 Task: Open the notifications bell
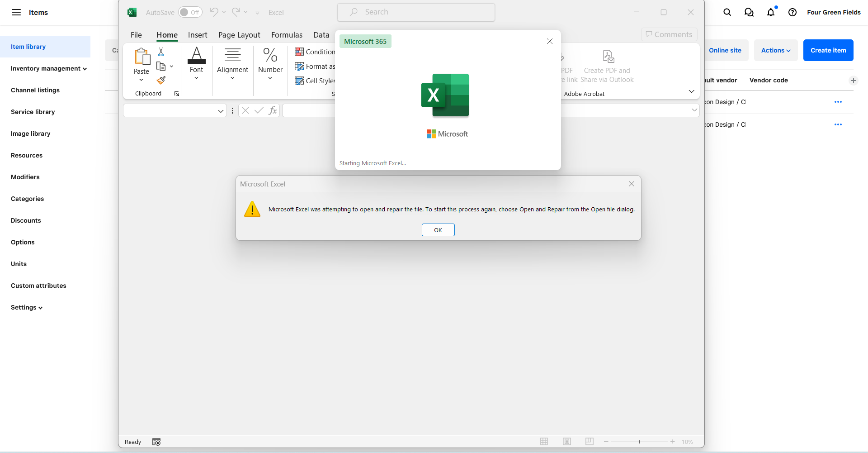pyautogui.click(x=771, y=12)
